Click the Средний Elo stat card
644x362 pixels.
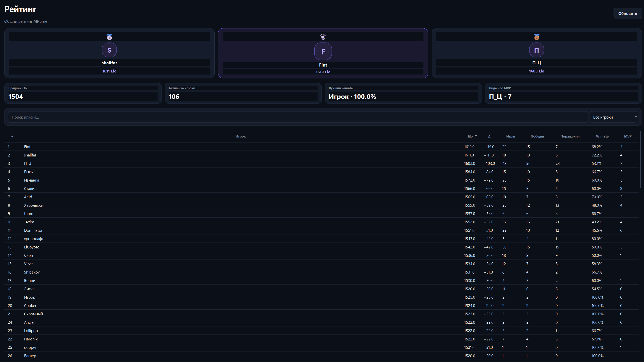pos(83,93)
